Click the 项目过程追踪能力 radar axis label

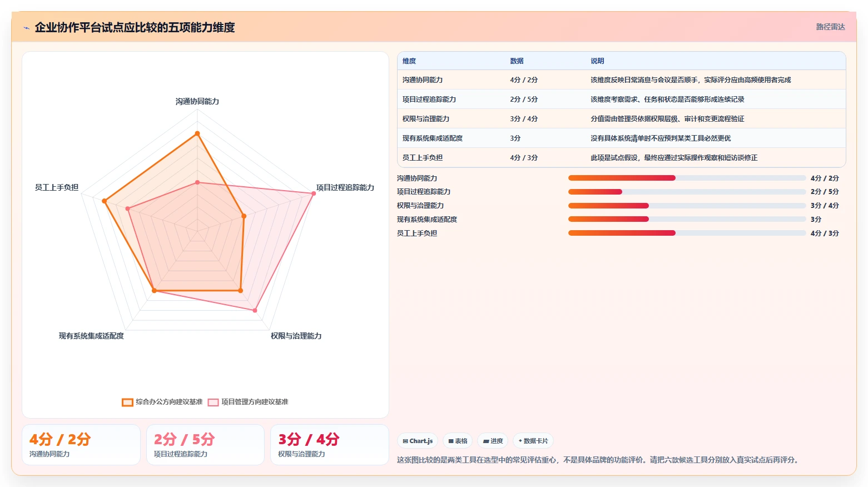[345, 187]
